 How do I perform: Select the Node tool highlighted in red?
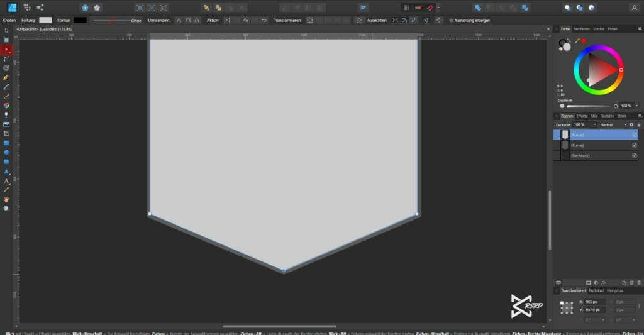tap(6, 49)
